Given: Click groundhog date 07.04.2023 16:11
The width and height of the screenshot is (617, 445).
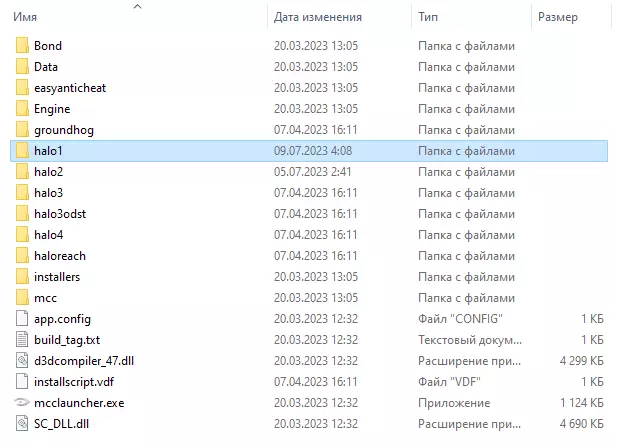Looking at the screenshot, I should tap(316, 129).
